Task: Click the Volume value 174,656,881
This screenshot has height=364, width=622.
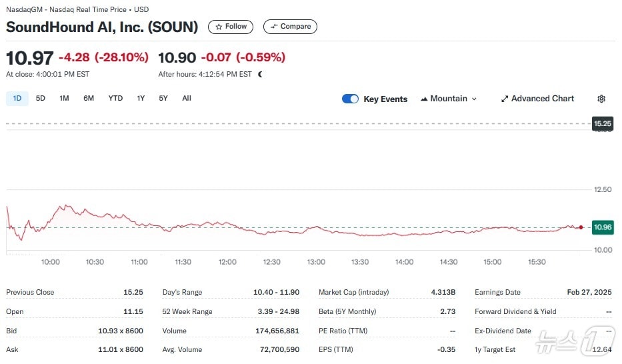Action: click(x=277, y=331)
